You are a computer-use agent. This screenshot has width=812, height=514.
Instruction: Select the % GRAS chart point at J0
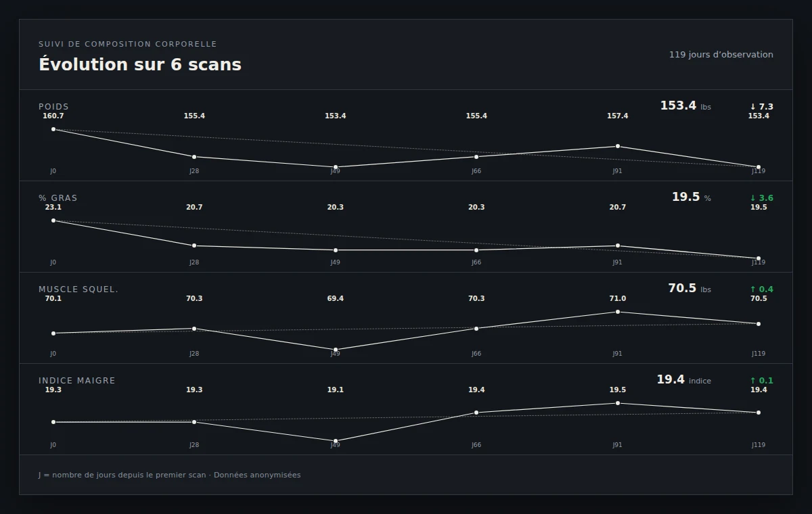pyautogui.click(x=53, y=220)
